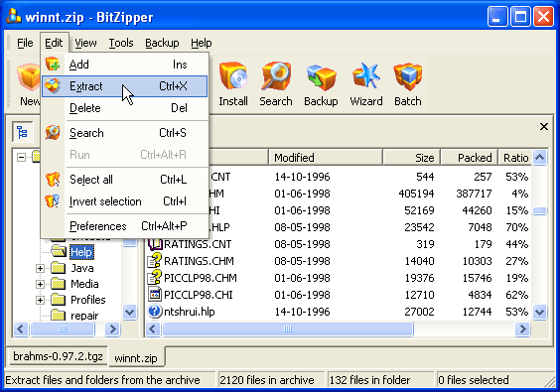Close the folder tree panel
Viewport: 560px width, 392px height.
[x=544, y=126]
